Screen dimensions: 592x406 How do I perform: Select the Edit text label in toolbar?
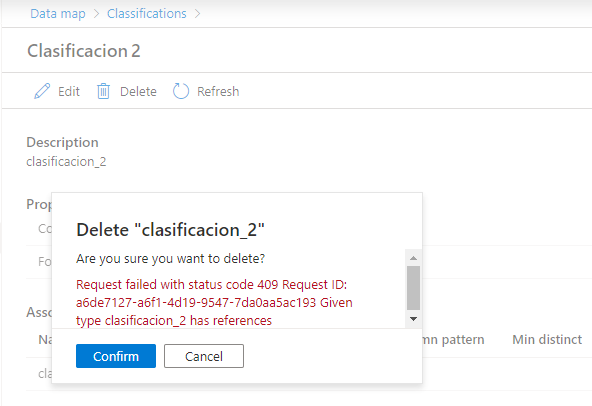coord(69,91)
